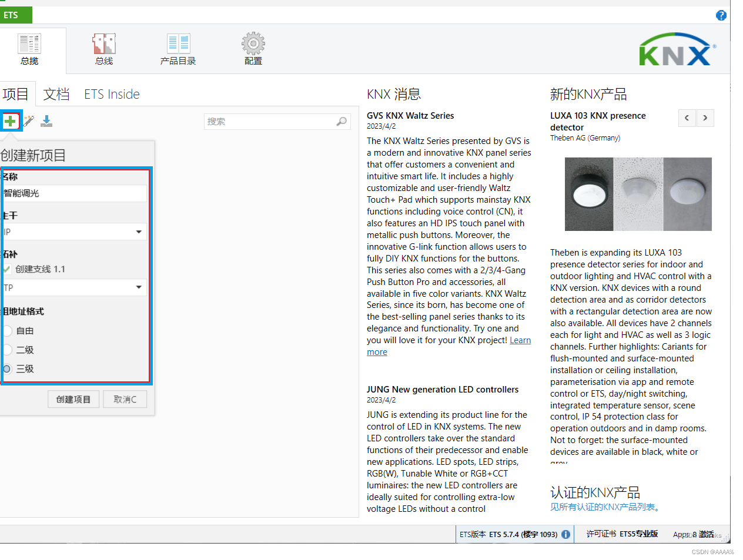Click the green plus new project icon

click(11, 121)
